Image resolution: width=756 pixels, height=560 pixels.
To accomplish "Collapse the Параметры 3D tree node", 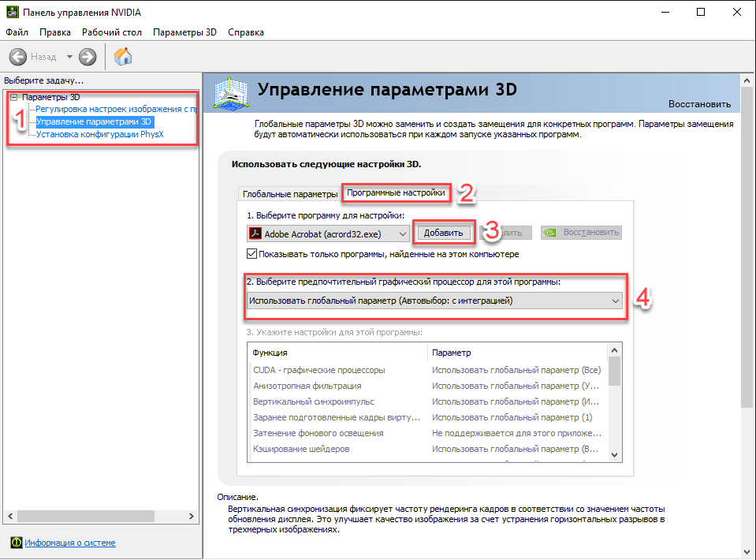I will (14, 97).
